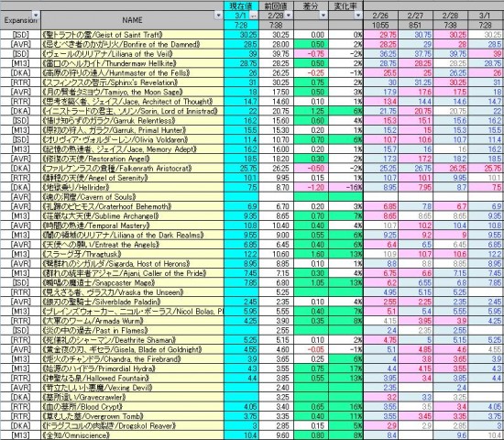
Task: Select the Past in Flames name cell
Action: tap(132, 331)
